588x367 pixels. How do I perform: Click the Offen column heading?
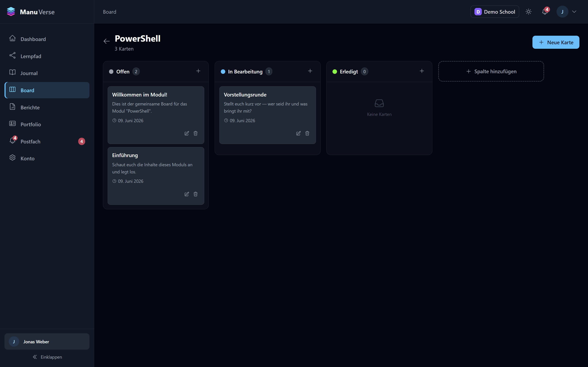click(x=123, y=72)
